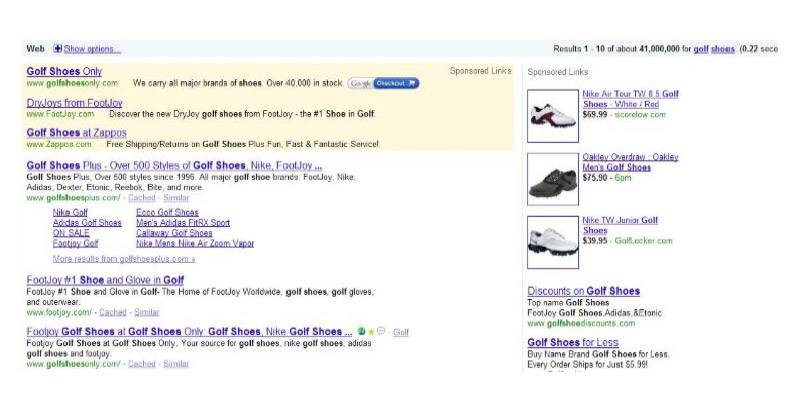Click the star icon beside Footjoy result
This screenshot has width=800, height=406.
371,332
